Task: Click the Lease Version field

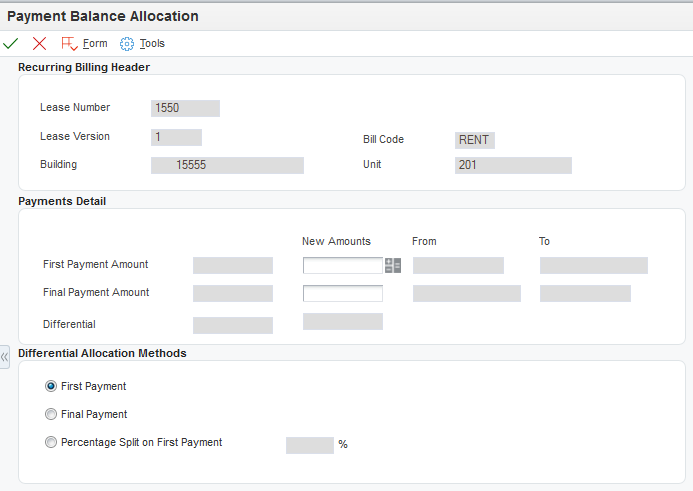Action: [176, 137]
